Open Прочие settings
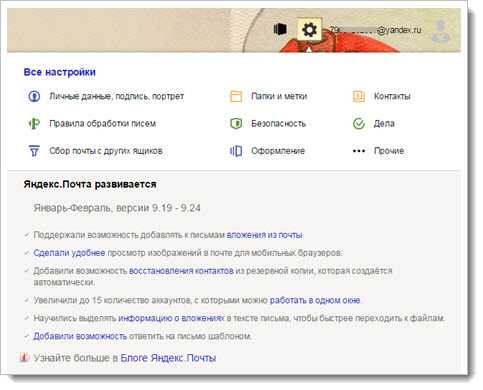 [x=389, y=151]
